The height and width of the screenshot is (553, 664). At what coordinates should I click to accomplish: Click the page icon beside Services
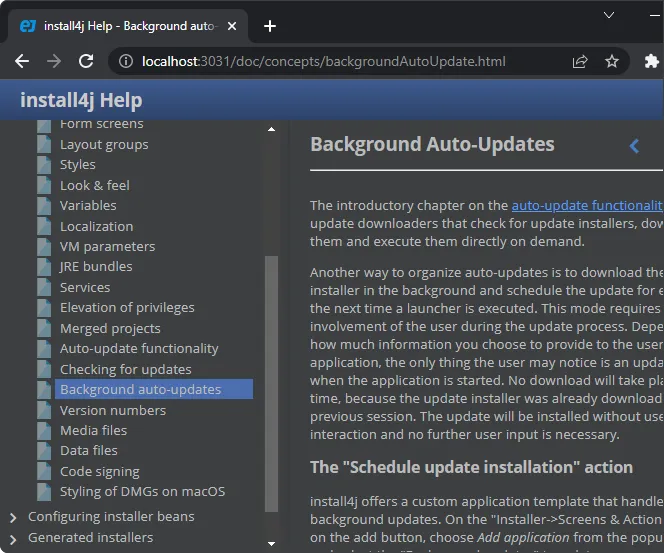click(x=44, y=288)
